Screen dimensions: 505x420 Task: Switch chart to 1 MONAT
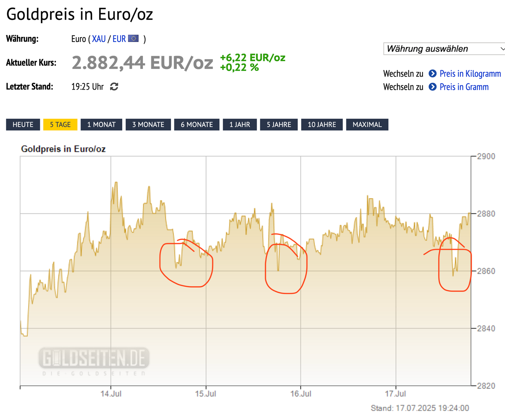click(101, 125)
